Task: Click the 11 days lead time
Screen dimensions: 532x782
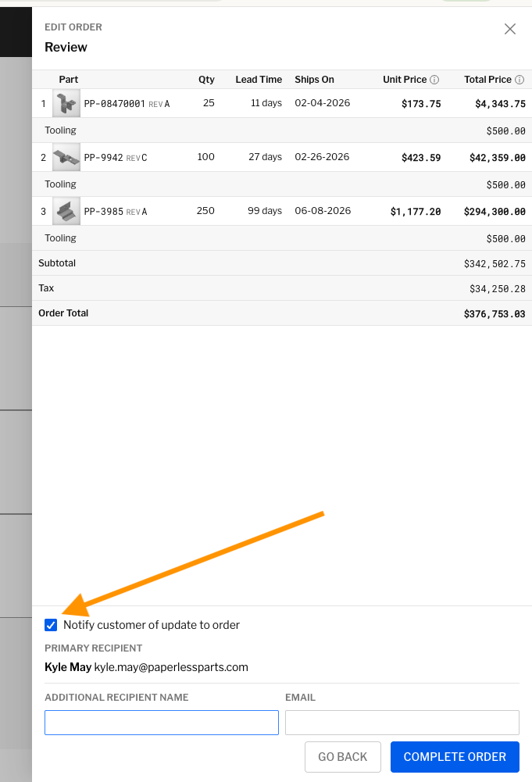Action: tap(266, 103)
